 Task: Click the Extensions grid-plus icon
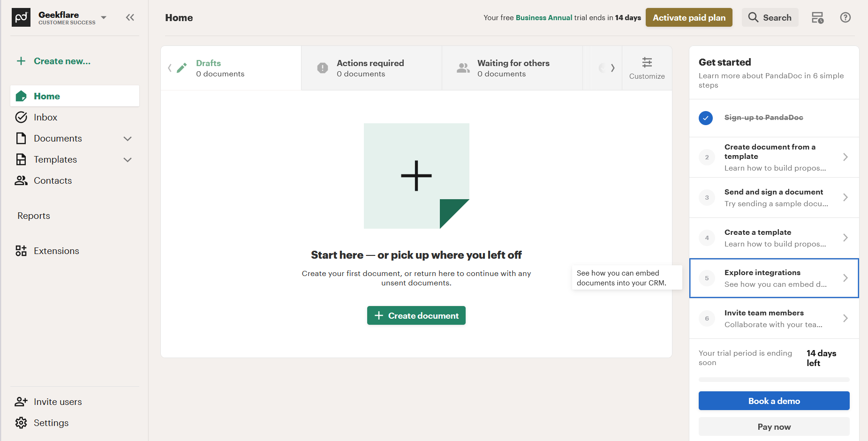tap(21, 251)
